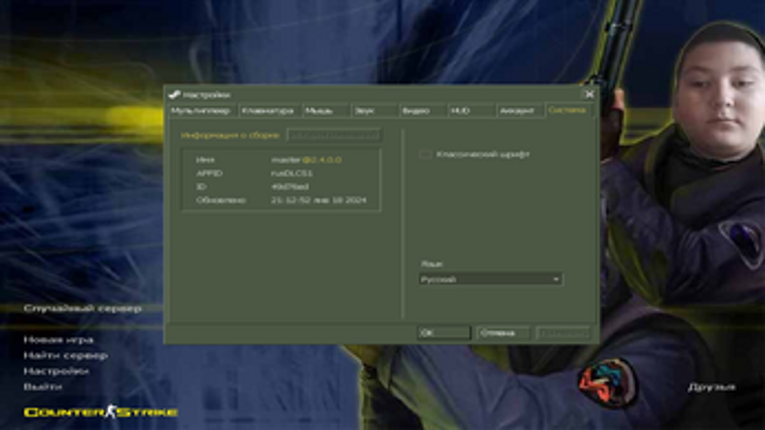Click the Отмена button
Image resolution: width=765 pixels, height=430 pixels.
[503, 333]
